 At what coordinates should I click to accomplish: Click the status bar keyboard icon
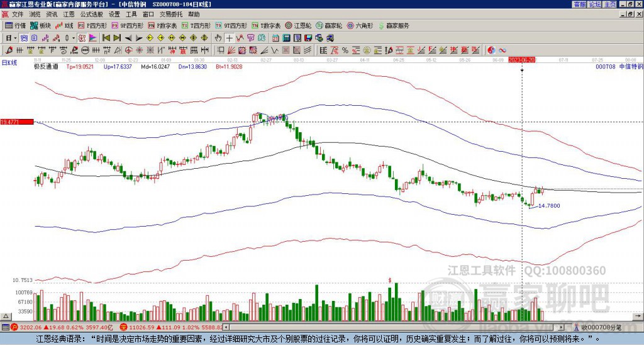tap(5, 327)
